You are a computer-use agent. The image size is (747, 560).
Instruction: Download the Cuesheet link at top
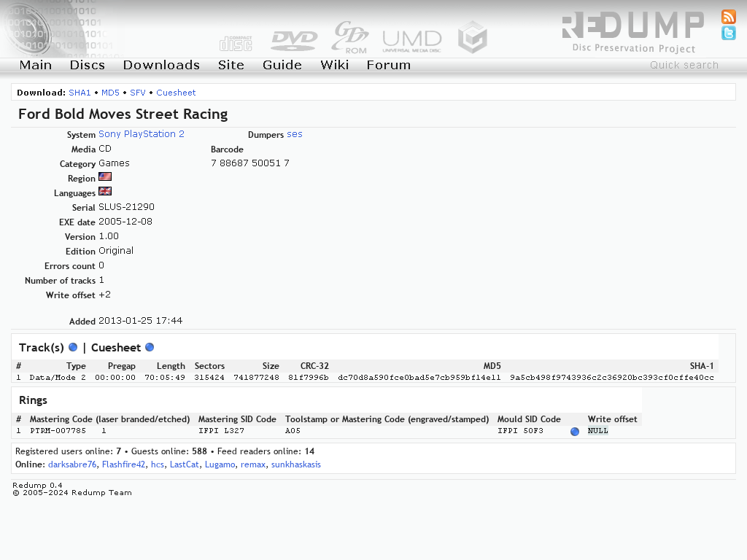[176, 93]
